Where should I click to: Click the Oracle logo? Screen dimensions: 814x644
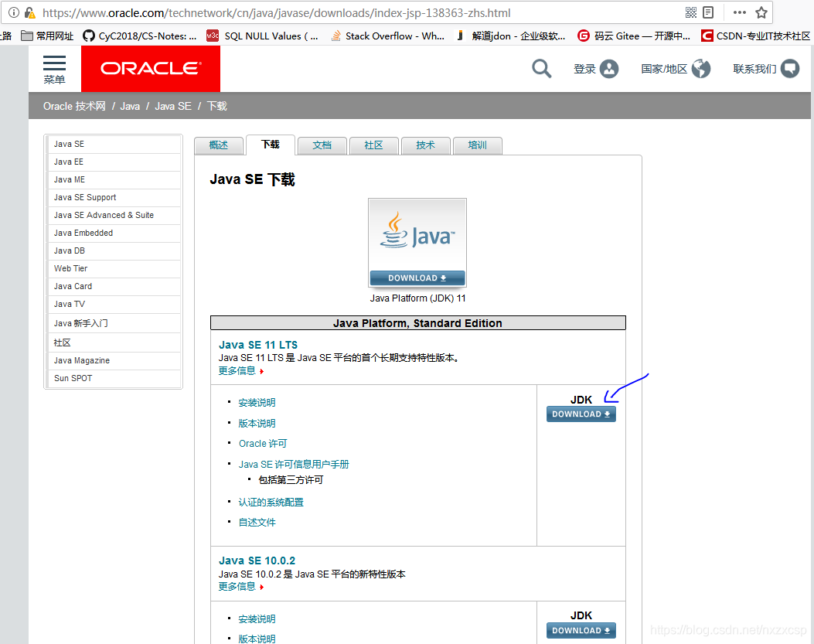pos(151,69)
